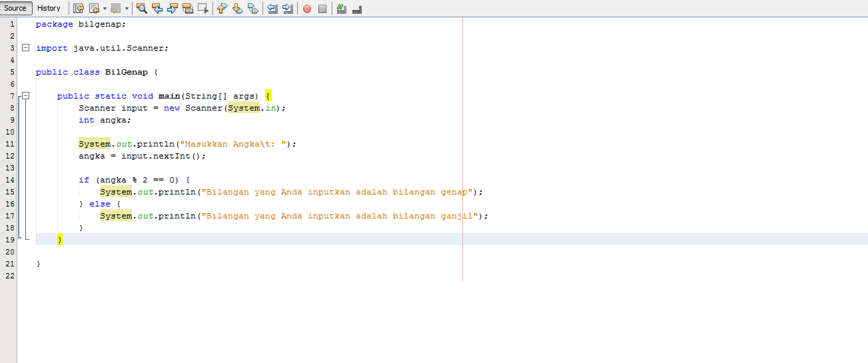
Task: Start Macro Recording red circle icon
Action: [x=306, y=9]
